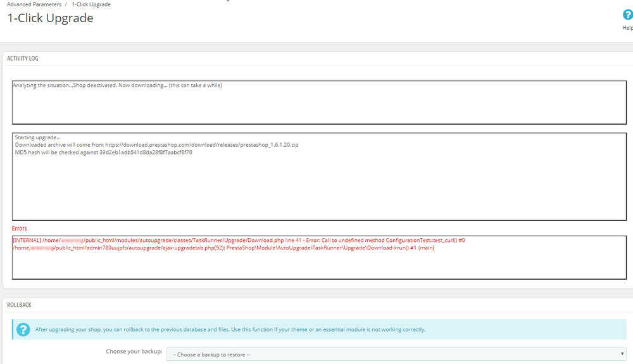
Task: Click the rollback info question-mark icon
Action: (23, 330)
